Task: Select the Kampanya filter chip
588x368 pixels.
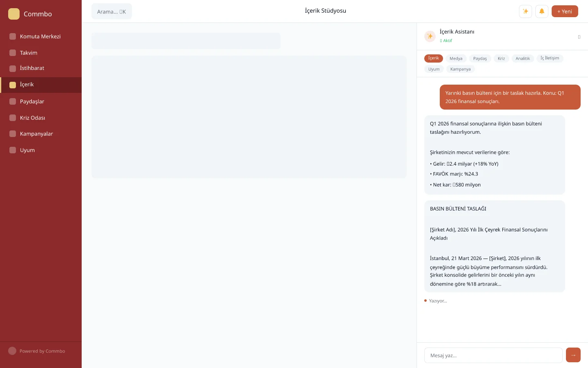Action: [460, 69]
